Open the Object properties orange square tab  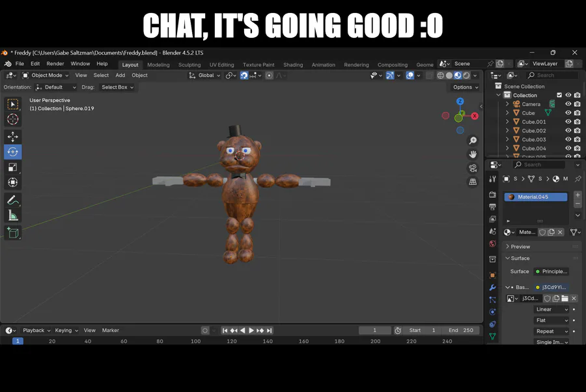[x=493, y=275]
